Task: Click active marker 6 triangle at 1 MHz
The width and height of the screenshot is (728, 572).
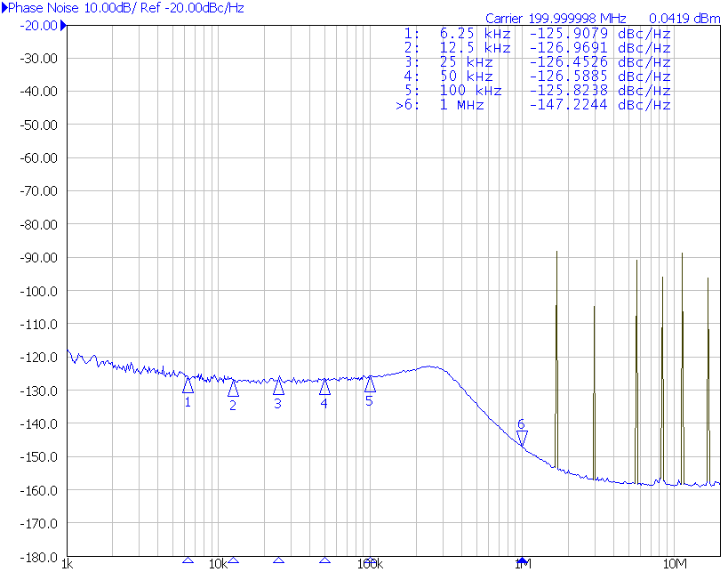Action: (x=522, y=438)
